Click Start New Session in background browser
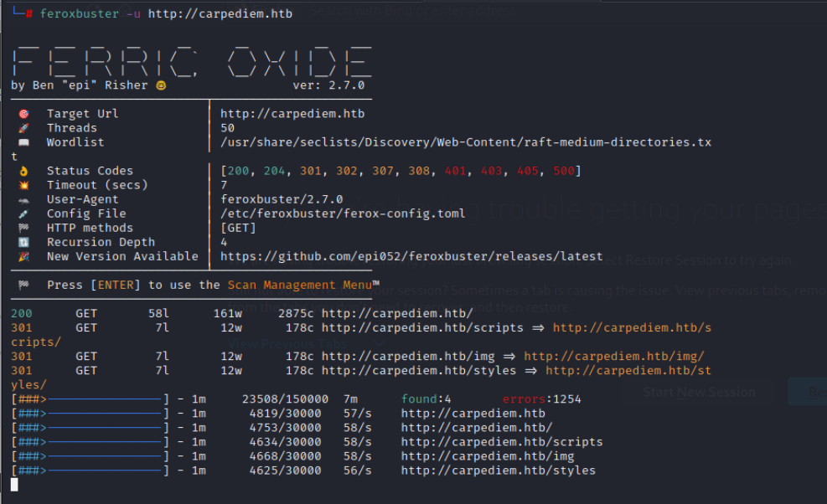This screenshot has height=504, width=827. coord(700,393)
